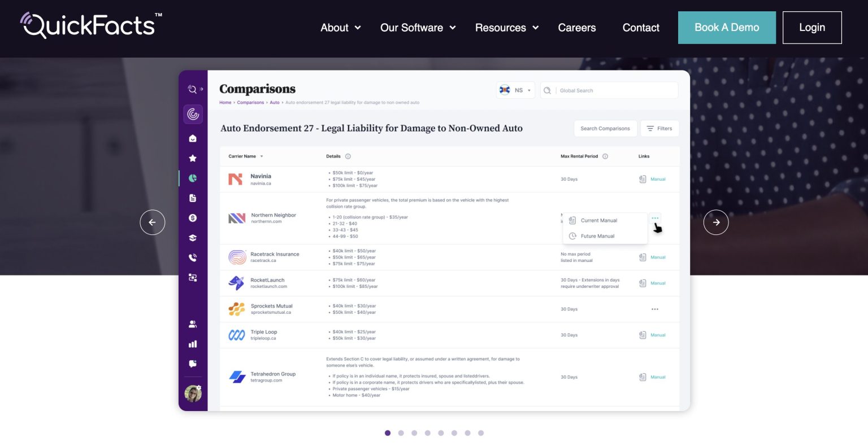Choose Current Manual from popup menu
Screen dimensions: 868x446
tap(605, 221)
